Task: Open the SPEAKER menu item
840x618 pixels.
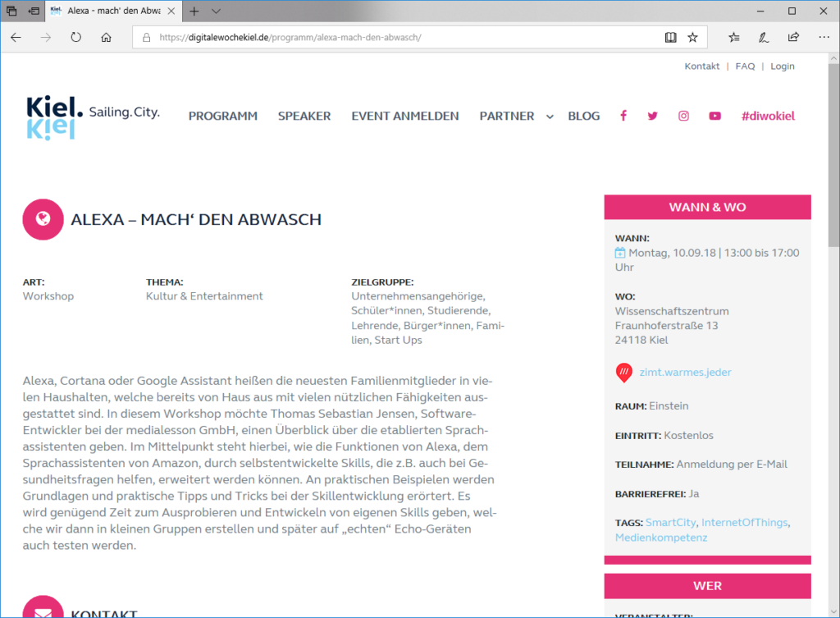Action: coord(304,116)
